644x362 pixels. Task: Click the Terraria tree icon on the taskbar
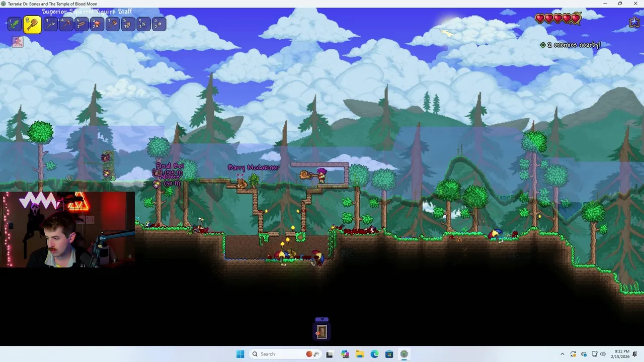tap(405, 354)
